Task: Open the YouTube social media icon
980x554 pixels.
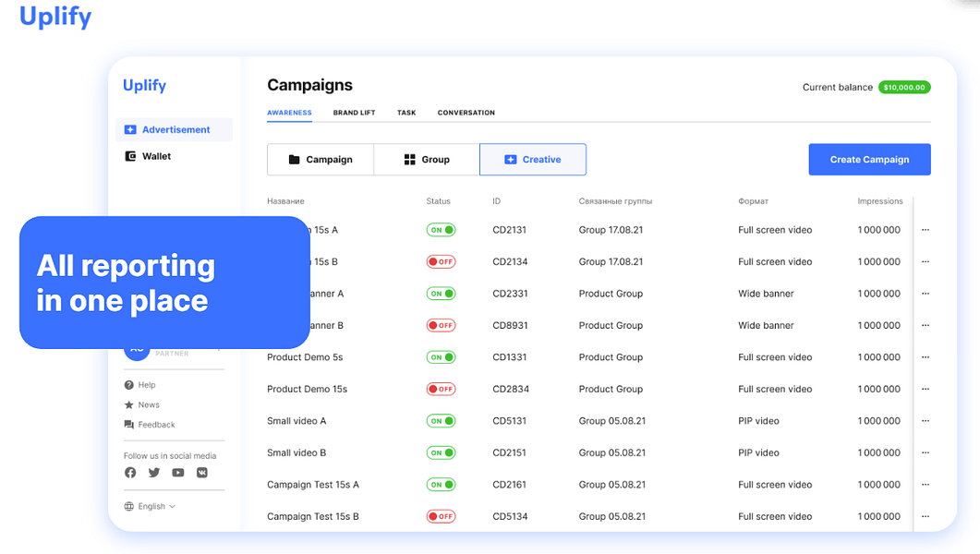Action: tap(178, 473)
